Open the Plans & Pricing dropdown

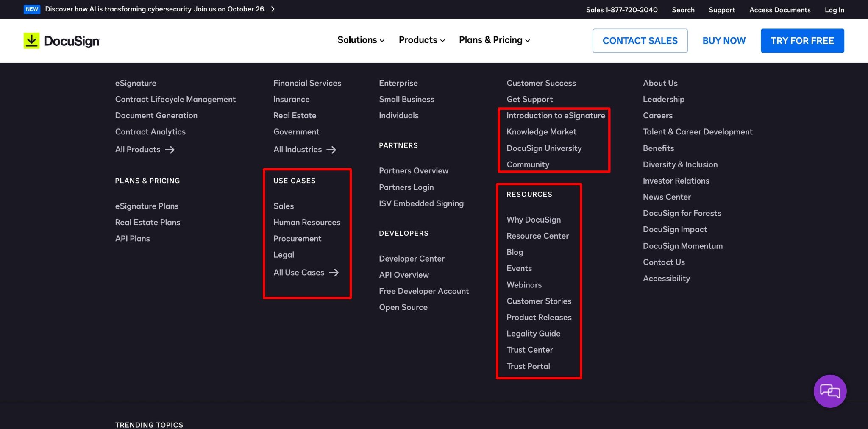tap(493, 40)
